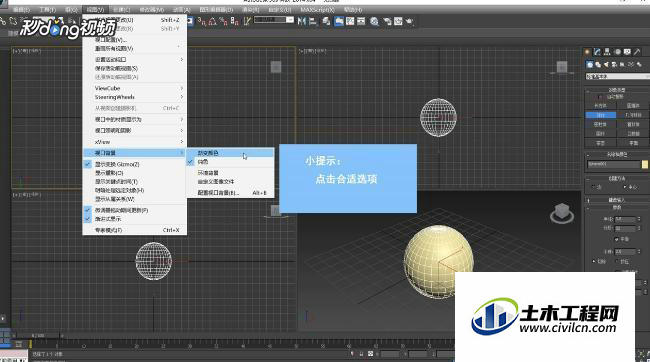Click the timeline time slider handle
650x362 pixels.
click(x=37, y=335)
